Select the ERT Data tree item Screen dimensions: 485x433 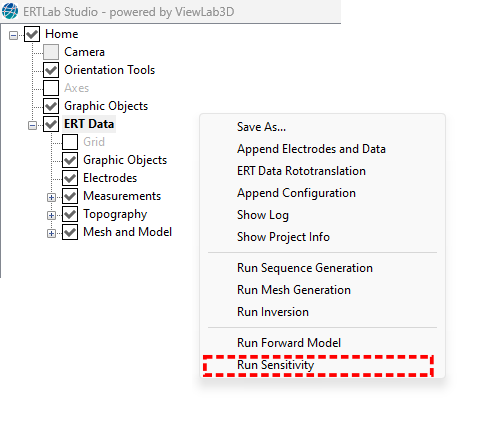pyautogui.click(x=89, y=124)
